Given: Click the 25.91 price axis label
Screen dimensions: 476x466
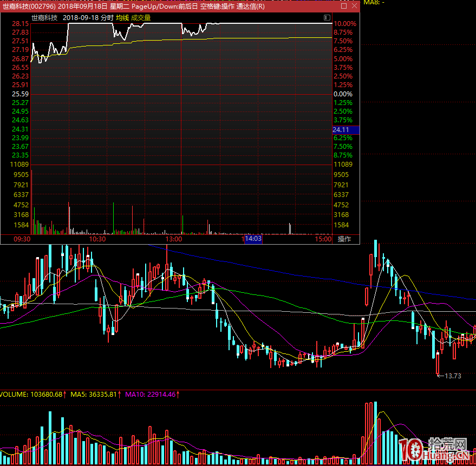Looking at the screenshot, I should coord(21,85).
